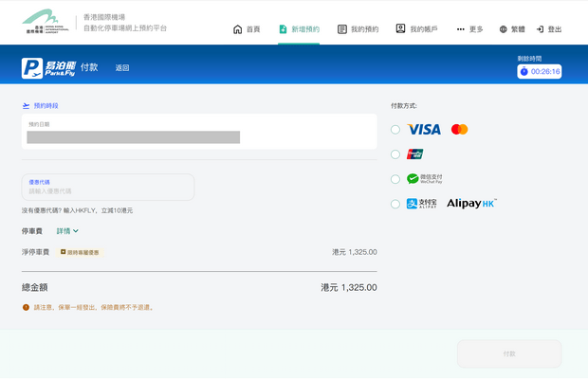588x379 pixels.
Task: Switch language with 繁體 selector
Action: click(x=512, y=29)
